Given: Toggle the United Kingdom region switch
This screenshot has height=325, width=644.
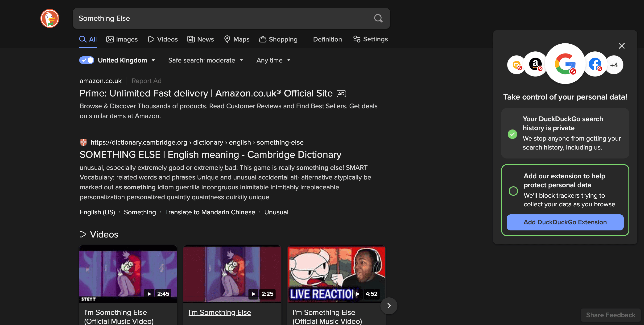Looking at the screenshot, I should point(87,60).
